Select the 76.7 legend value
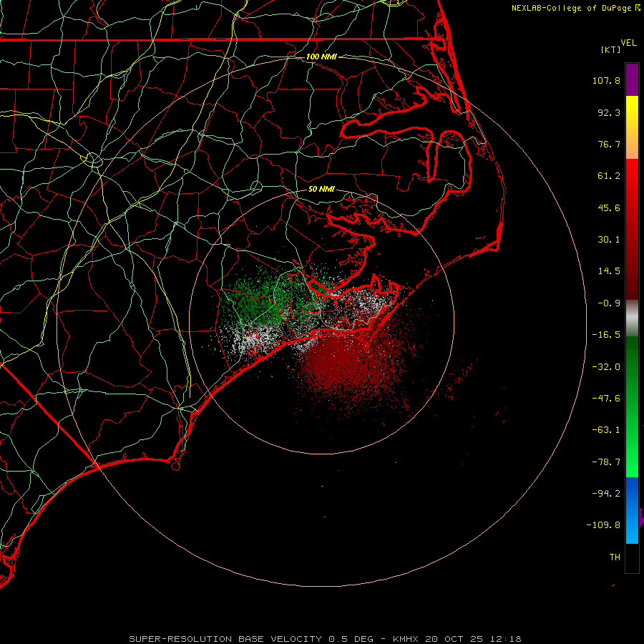Screen dimensions: 644x644 (x=609, y=144)
